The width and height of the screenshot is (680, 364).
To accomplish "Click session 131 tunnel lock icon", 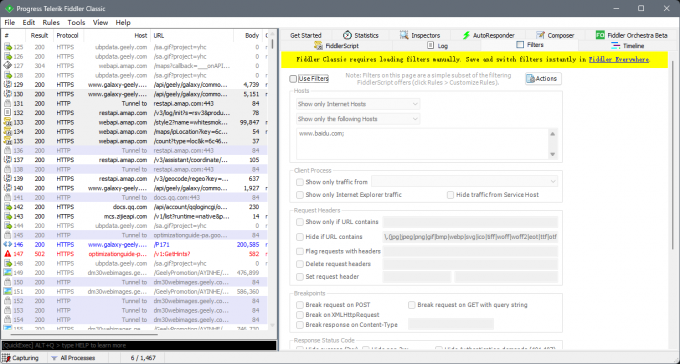I will [x=7, y=104].
